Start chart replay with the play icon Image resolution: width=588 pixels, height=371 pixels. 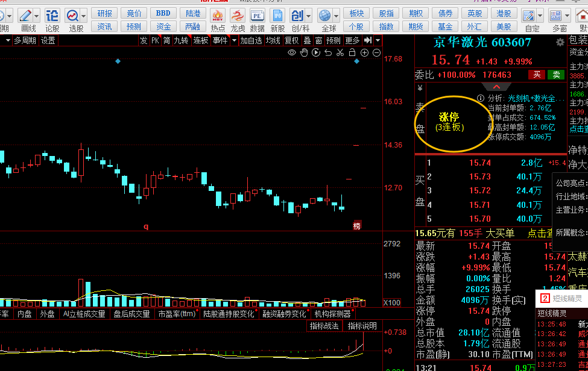click(x=316, y=53)
